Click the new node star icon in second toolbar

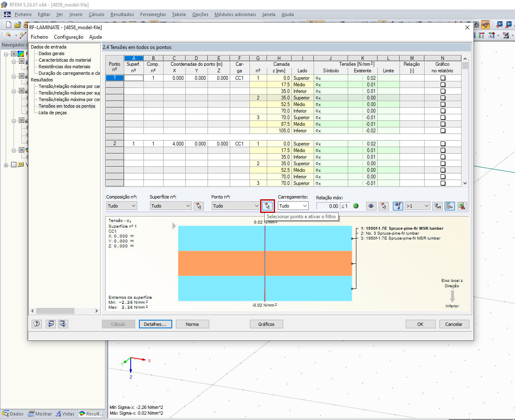pos(8,35)
